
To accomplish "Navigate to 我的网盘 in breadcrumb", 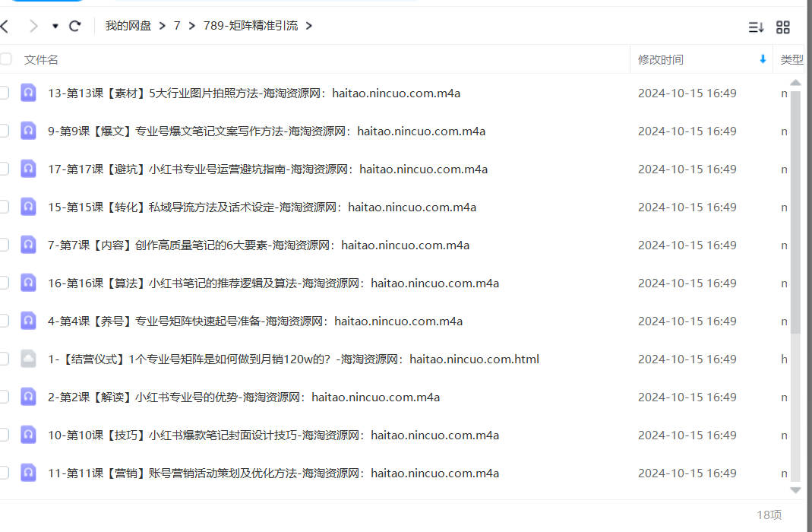I will [128, 26].
